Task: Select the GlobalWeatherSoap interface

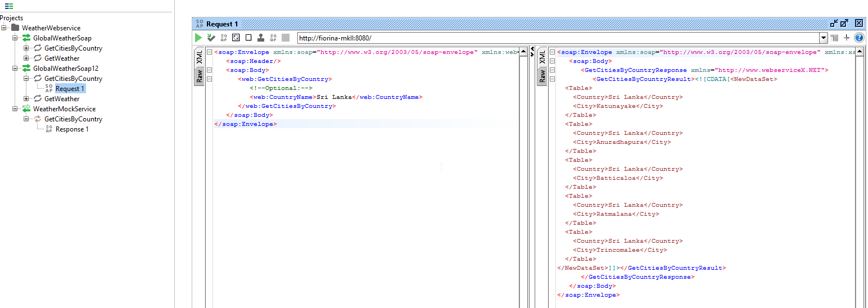Action: (x=62, y=38)
